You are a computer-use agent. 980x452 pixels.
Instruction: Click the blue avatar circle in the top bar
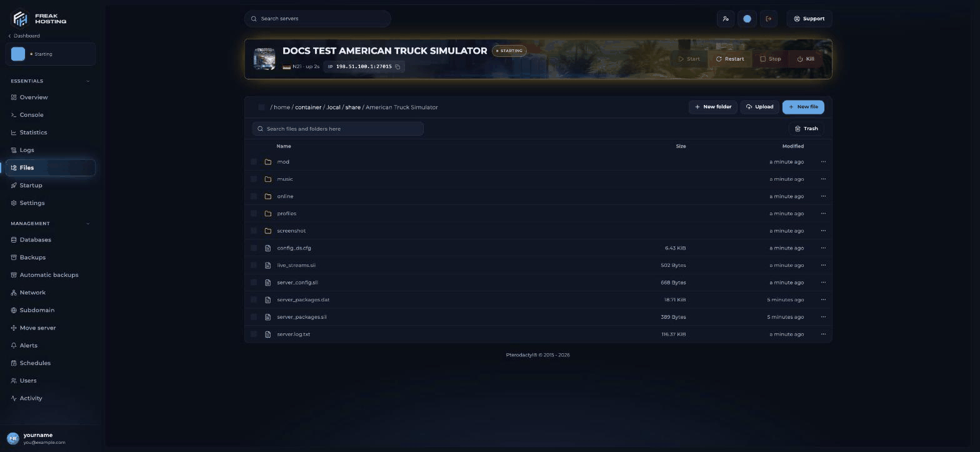747,19
